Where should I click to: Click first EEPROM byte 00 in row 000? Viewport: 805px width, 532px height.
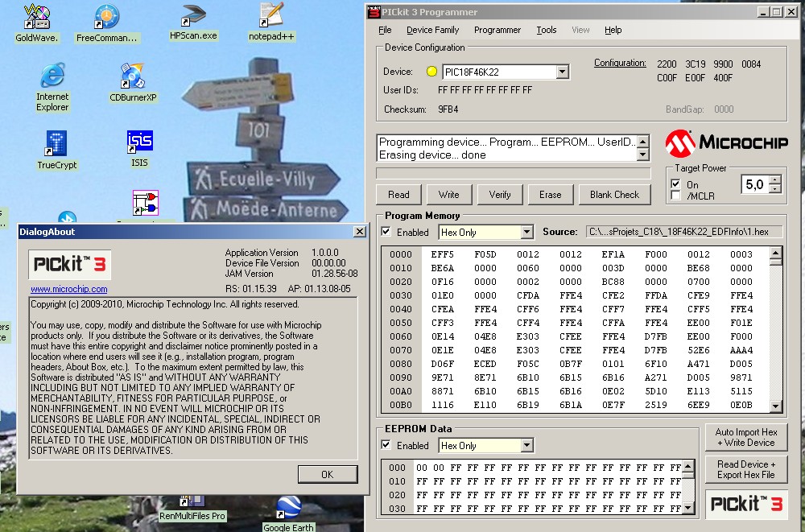point(422,468)
